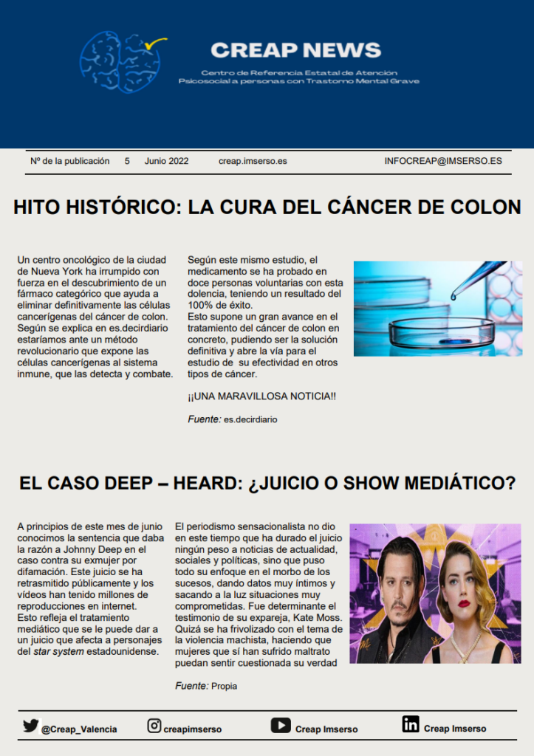The height and width of the screenshot is (756, 534).
Task: Click the LinkedIn logo icon
Action: click(x=411, y=725)
